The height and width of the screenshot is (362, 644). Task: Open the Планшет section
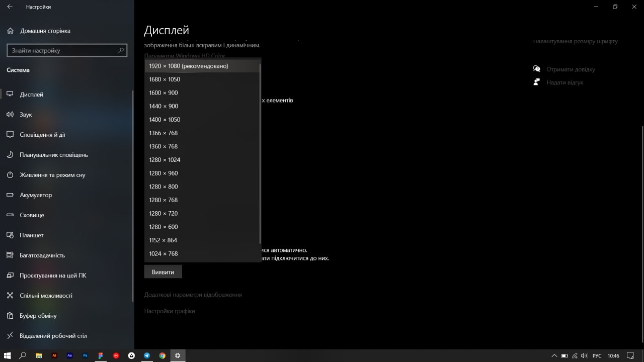[67, 235]
